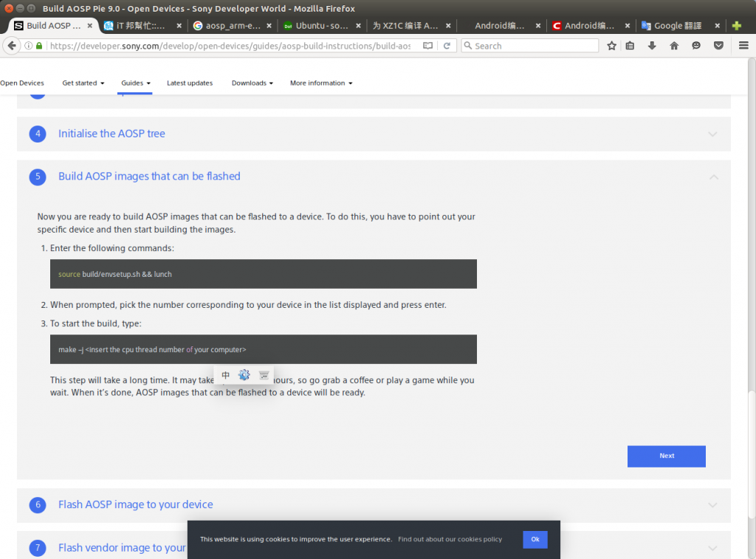The height and width of the screenshot is (559, 756).
Task: Focus the URL address bar
Action: pos(230,46)
